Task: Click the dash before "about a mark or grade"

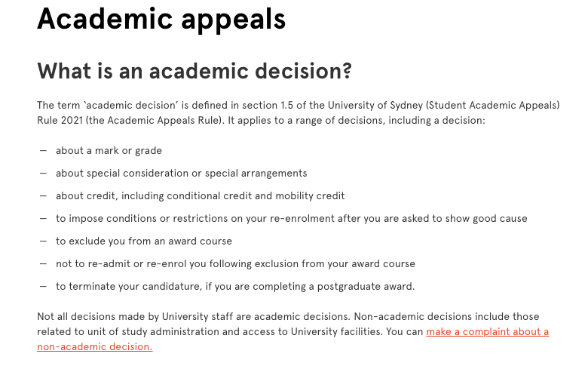Action: pyautogui.click(x=43, y=151)
